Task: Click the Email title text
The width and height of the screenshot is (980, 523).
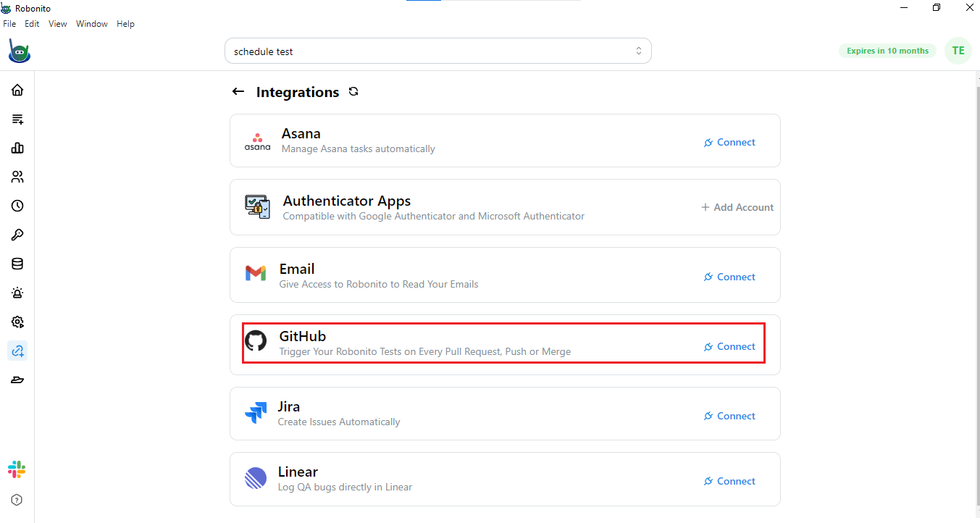Action: click(297, 269)
